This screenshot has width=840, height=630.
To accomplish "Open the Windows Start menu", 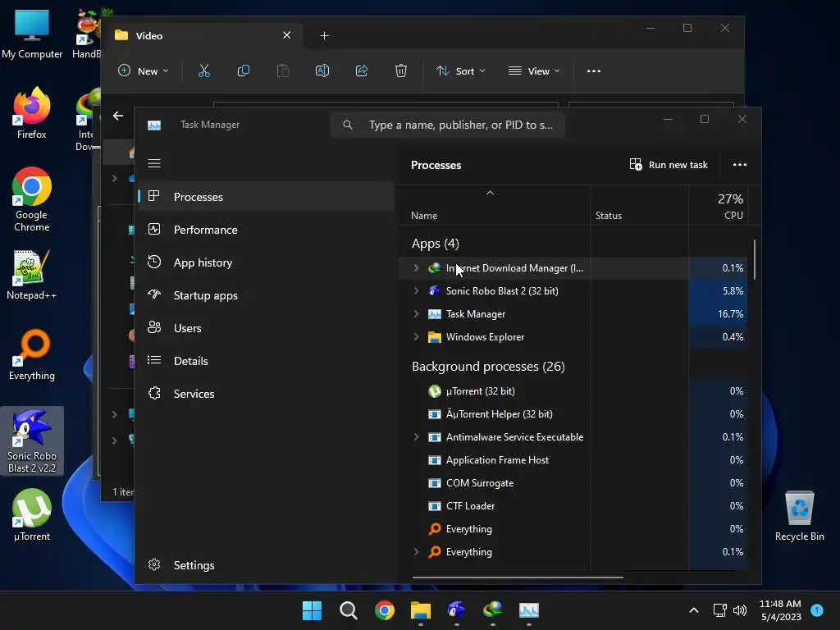I will tap(312, 610).
